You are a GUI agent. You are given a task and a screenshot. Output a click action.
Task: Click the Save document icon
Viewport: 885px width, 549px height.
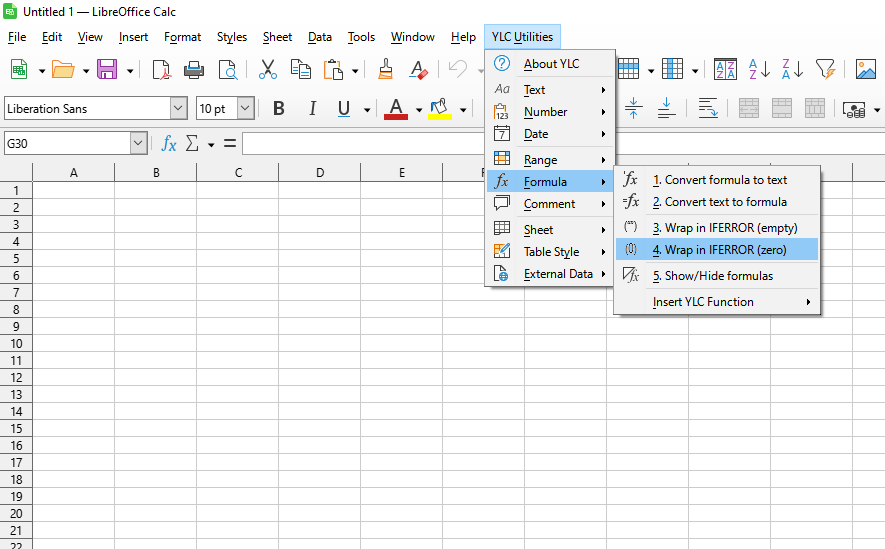click(107, 69)
